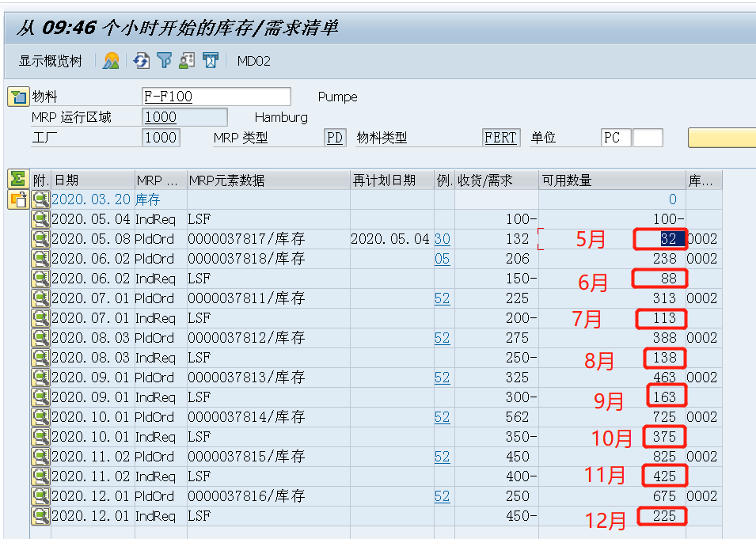
Task: Open the filter settings
Action: 164,60
